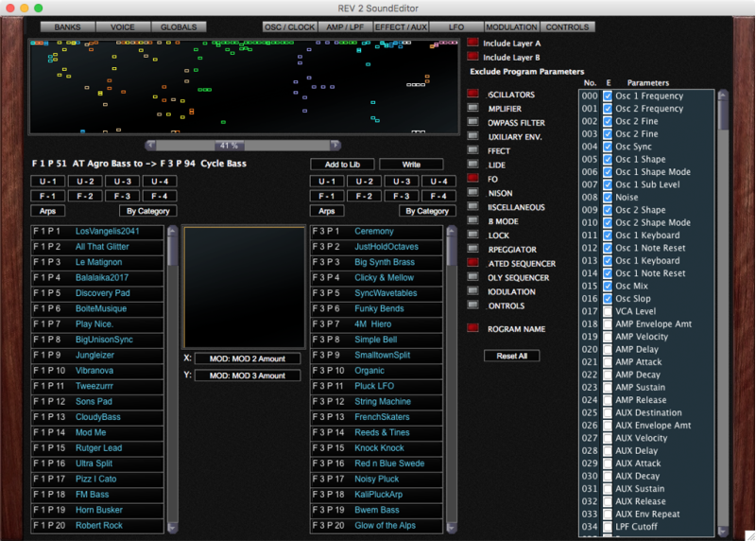Toggle the Program Name exclusion LED

[472, 328]
